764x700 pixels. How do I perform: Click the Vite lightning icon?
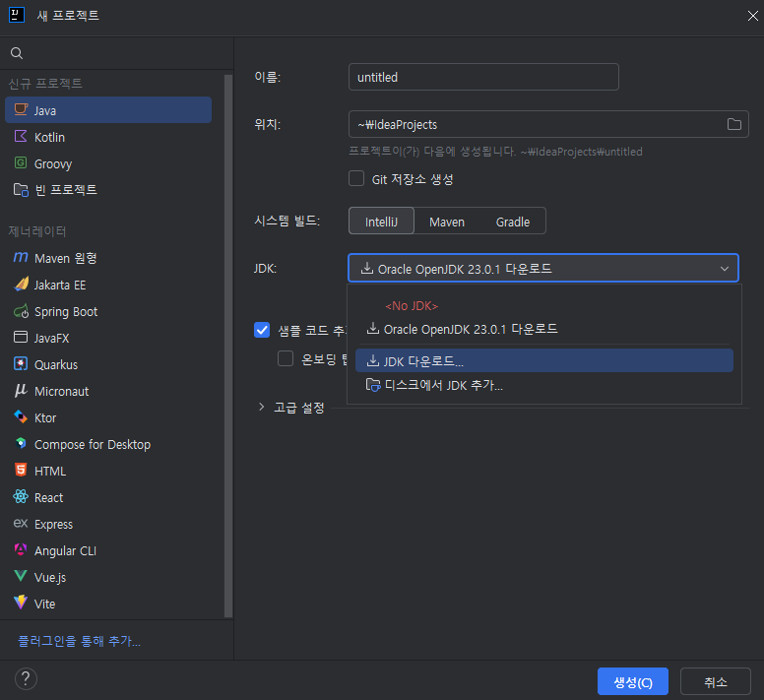[x=21, y=604]
